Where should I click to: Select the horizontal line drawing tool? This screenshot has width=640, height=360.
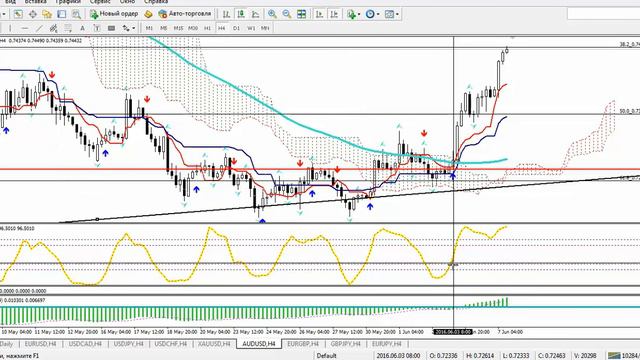coord(25,28)
